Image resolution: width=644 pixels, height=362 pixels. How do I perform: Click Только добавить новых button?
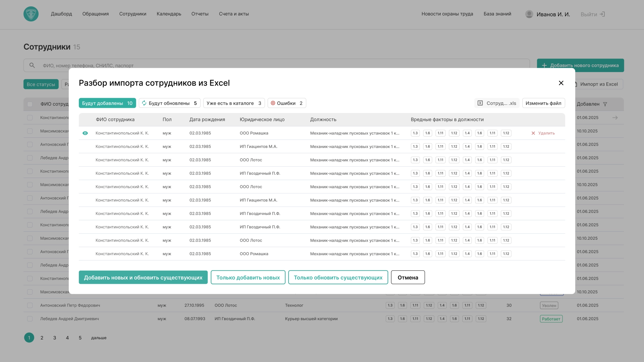coord(248,277)
